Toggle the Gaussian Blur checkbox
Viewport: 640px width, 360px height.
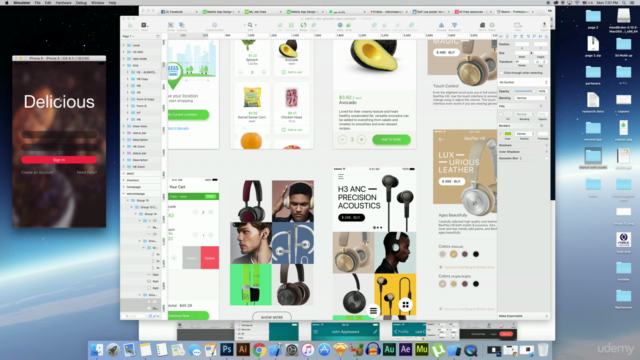[547, 158]
